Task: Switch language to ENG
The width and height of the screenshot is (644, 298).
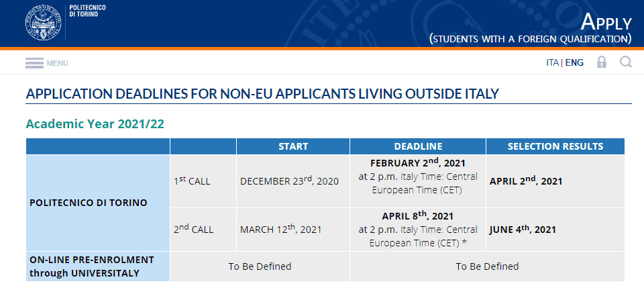Action: [574, 63]
